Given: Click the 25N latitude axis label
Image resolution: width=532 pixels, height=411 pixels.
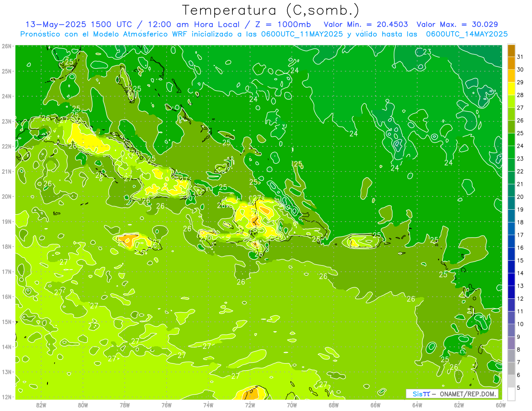Looking at the screenshot, I should click(x=6, y=71).
